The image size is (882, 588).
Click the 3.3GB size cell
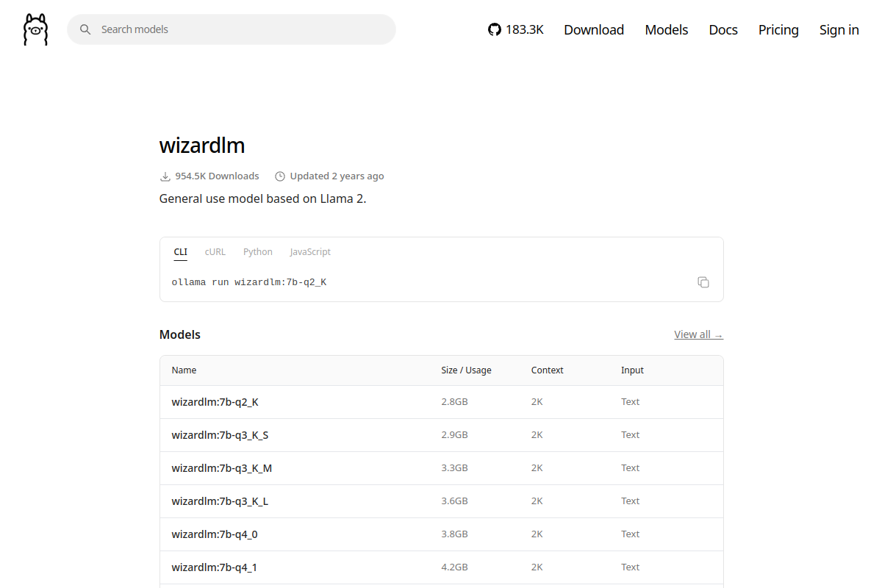[x=454, y=468]
